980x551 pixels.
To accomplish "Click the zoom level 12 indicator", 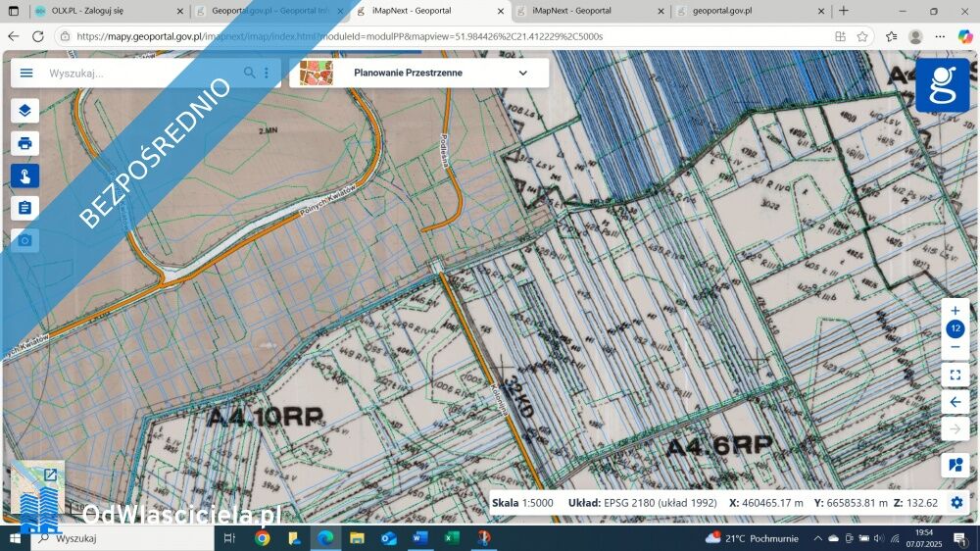I will click(955, 328).
